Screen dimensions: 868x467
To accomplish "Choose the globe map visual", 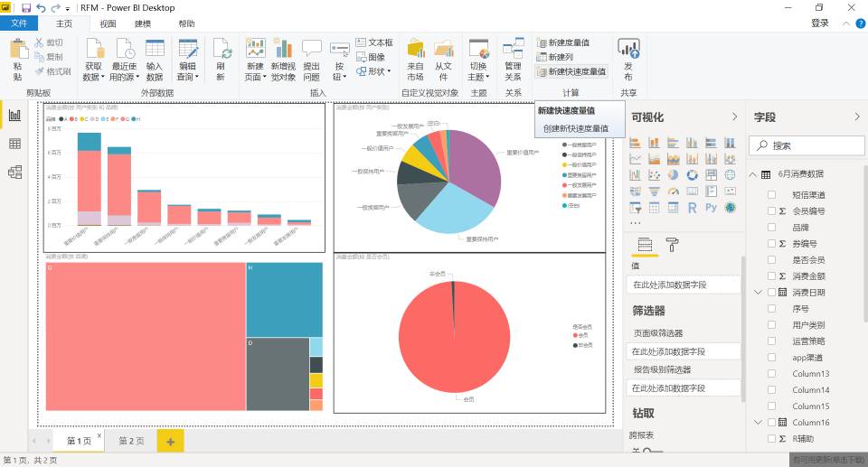I will point(731,175).
